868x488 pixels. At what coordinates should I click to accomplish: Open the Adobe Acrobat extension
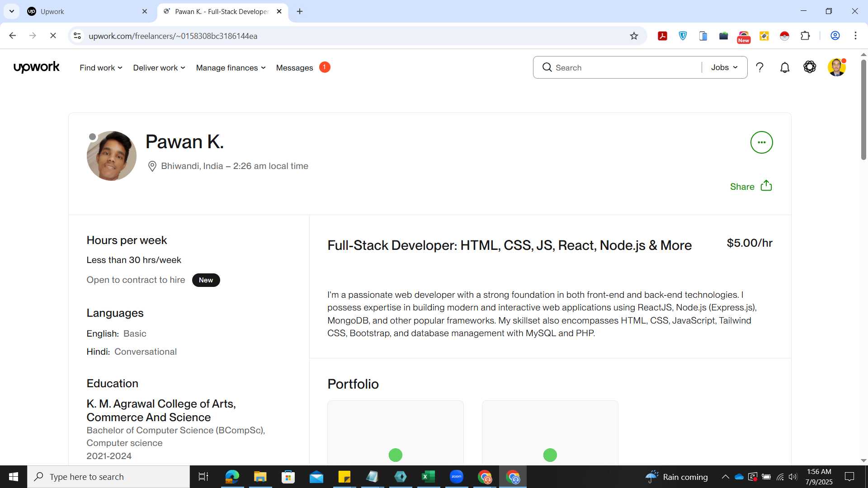pos(662,36)
